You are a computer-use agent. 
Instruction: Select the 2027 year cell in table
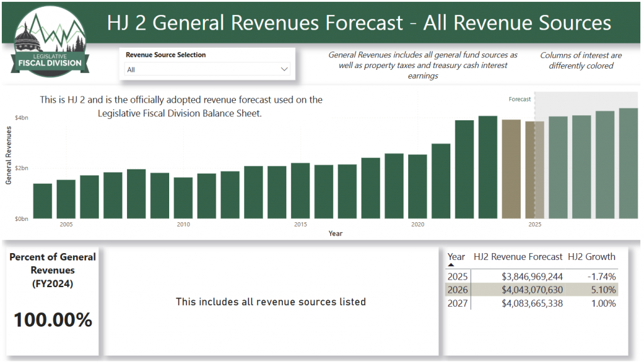(x=457, y=303)
